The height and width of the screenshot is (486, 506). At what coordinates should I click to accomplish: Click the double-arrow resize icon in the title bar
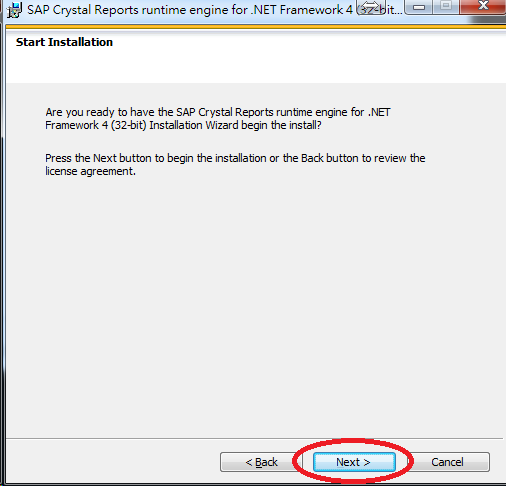(x=370, y=6)
